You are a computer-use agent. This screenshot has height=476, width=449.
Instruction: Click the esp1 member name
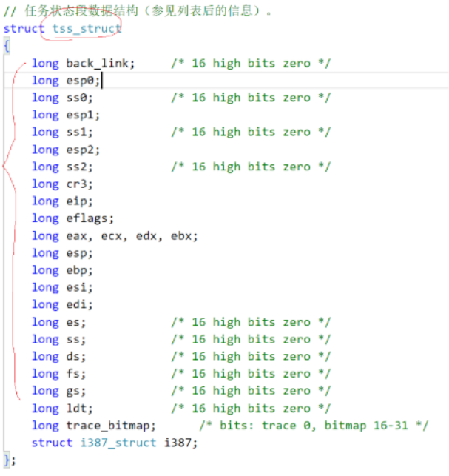coord(80,115)
